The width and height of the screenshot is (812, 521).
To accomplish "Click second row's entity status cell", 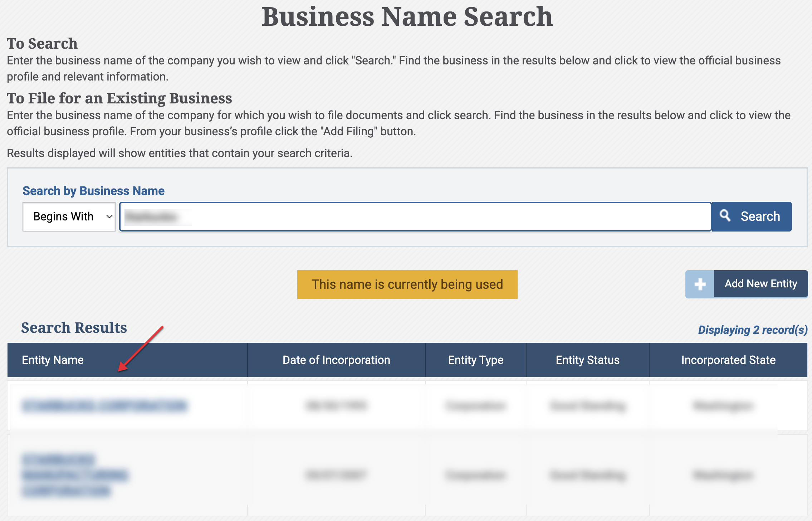I will pos(587,475).
